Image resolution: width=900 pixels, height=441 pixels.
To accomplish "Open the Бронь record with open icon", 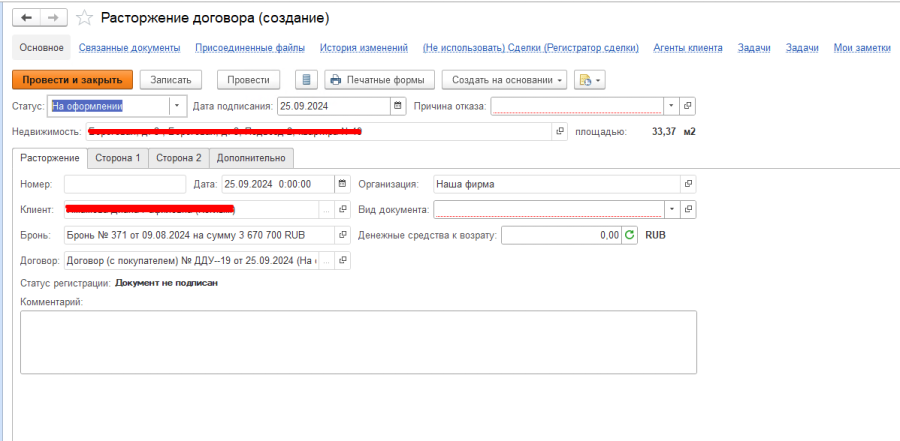I will coord(343,235).
